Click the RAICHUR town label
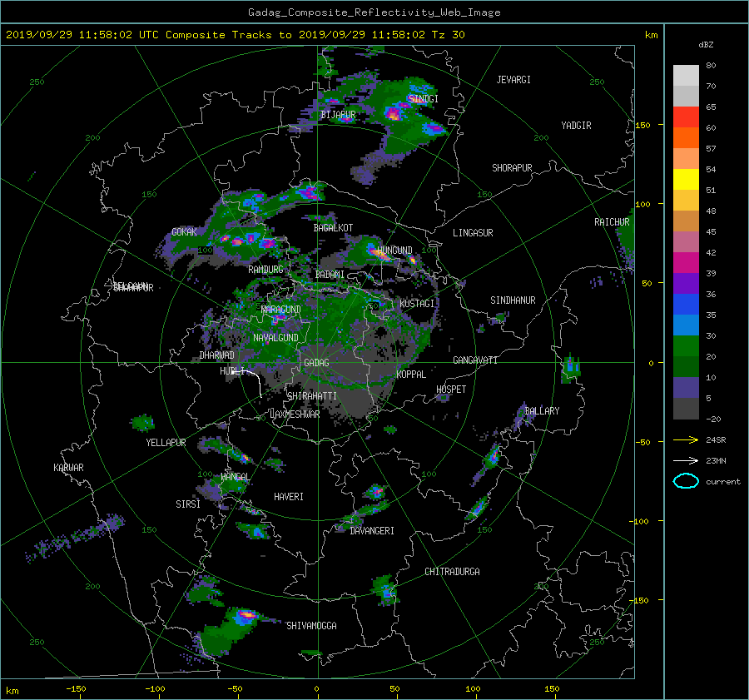The width and height of the screenshot is (749, 700). click(612, 222)
